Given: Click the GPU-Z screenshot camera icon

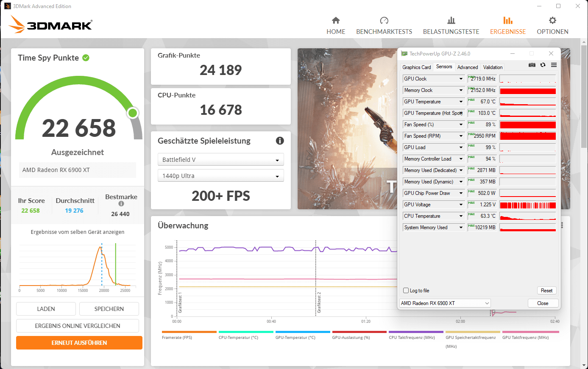Looking at the screenshot, I should tap(532, 65).
